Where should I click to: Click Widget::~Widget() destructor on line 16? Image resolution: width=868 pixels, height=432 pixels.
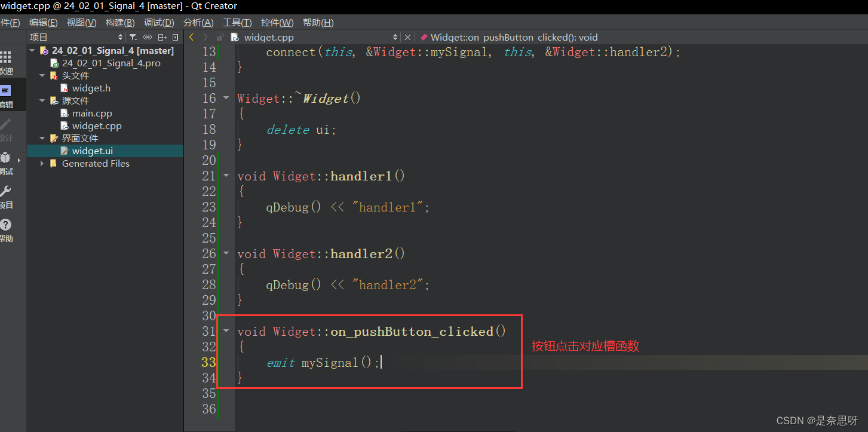pos(299,99)
